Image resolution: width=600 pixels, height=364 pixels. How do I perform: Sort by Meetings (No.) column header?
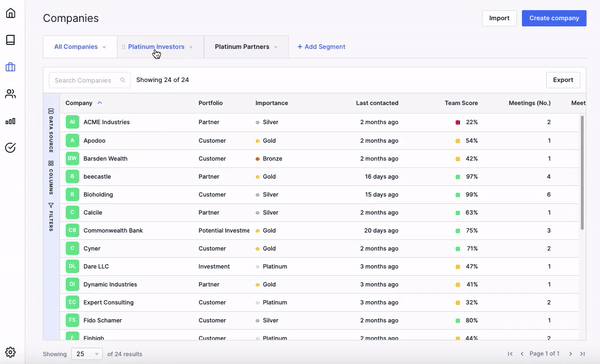tap(530, 103)
